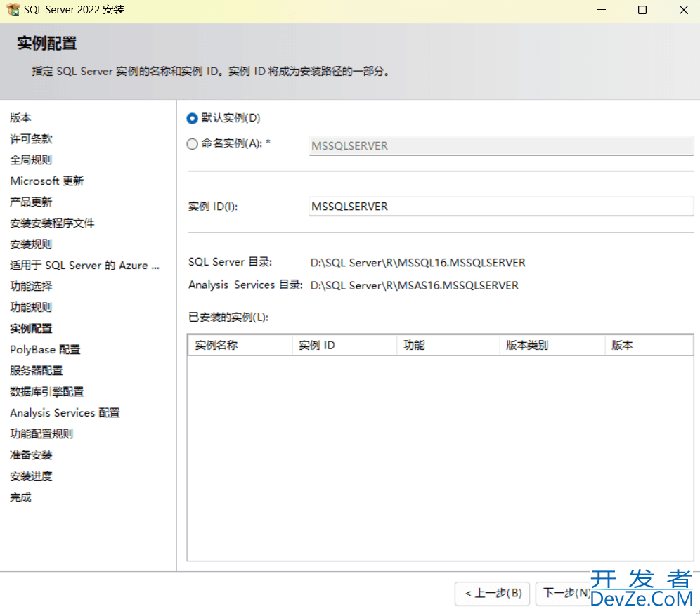
Task: Minimize the SQL Server 2022 安装 window
Action: pos(602,9)
